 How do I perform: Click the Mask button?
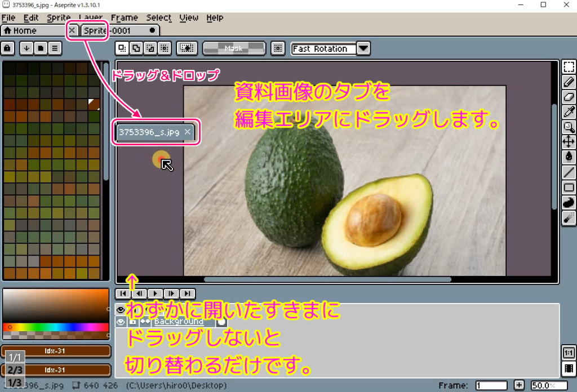pos(233,48)
